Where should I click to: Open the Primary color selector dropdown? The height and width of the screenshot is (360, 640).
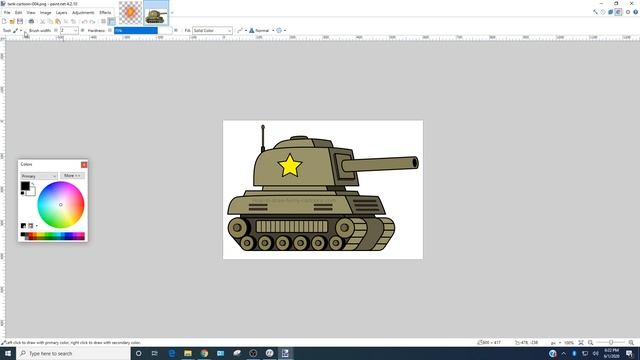tap(39, 176)
